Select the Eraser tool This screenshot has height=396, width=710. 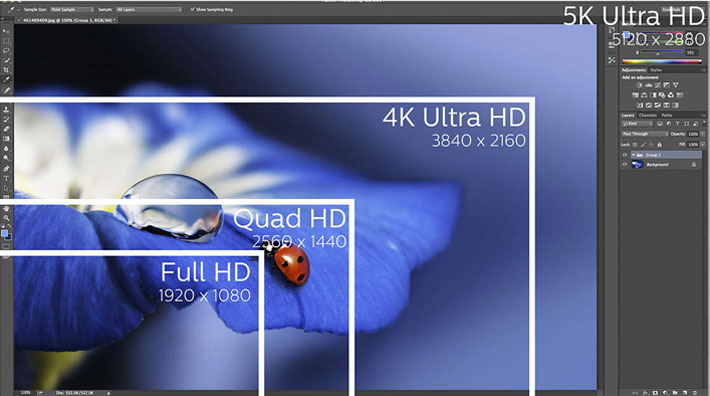coord(6,129)
